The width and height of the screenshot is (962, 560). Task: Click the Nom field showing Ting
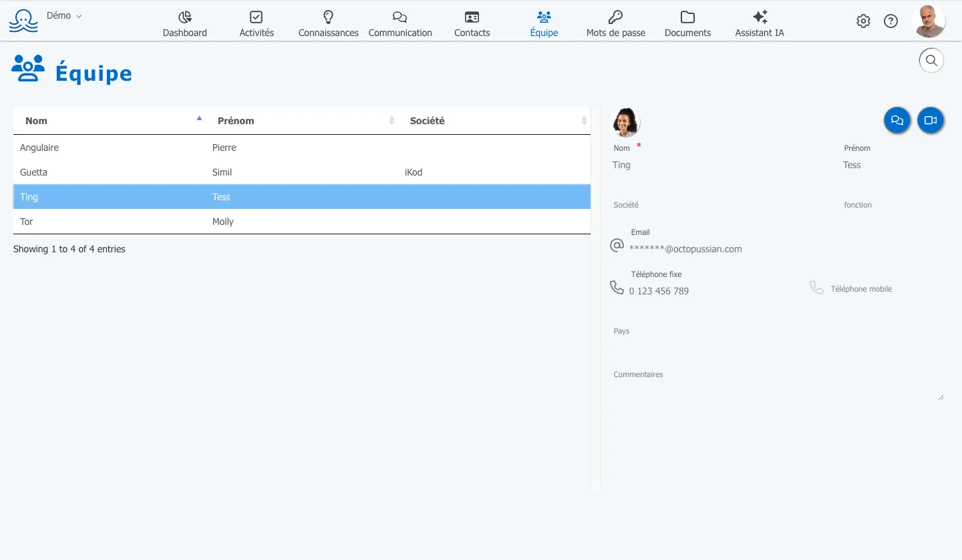click(721, 165)
